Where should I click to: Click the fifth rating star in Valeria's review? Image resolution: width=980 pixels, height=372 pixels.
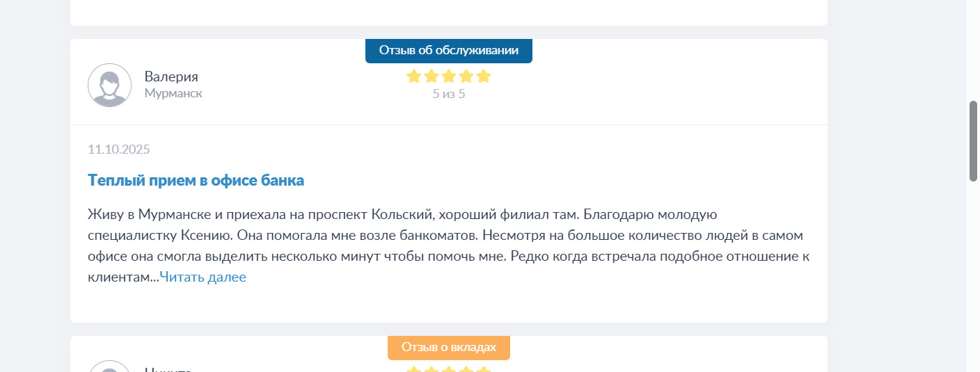[484, 76]
